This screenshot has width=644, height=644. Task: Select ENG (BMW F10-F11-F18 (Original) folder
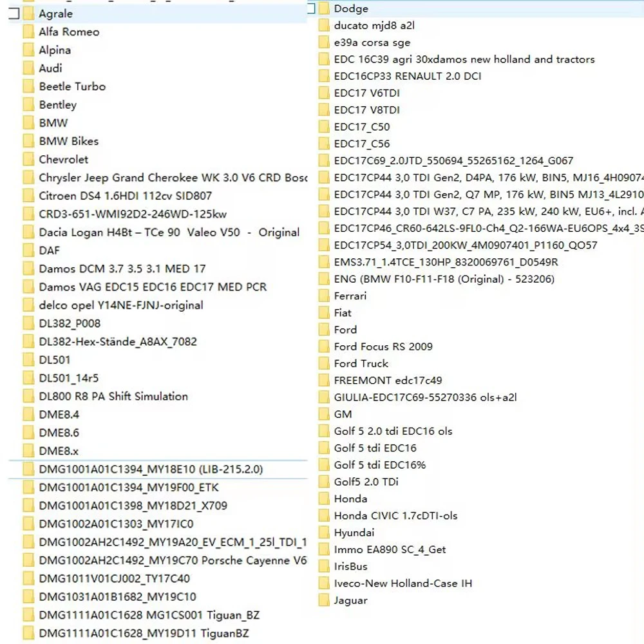[x=444, y=279]
